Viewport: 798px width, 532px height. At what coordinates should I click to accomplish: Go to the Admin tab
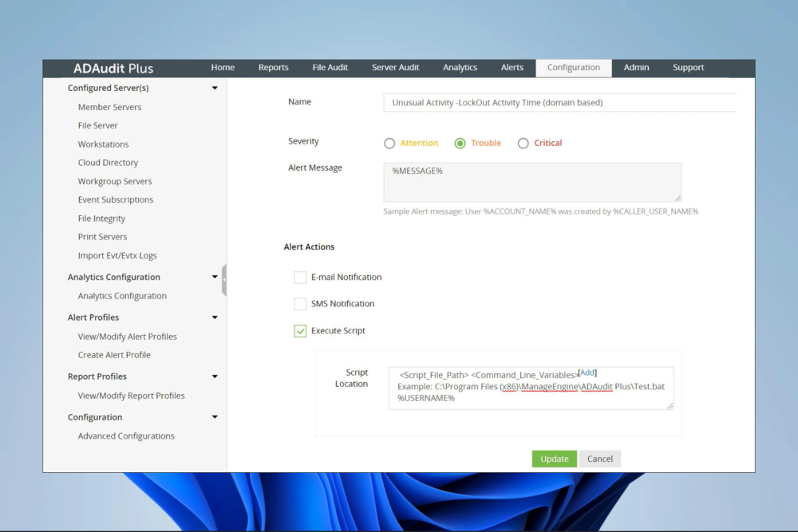coord(636,67)
